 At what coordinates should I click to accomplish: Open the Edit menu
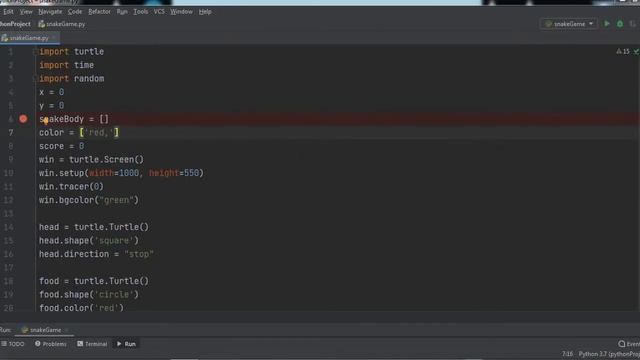pos(8,12)
